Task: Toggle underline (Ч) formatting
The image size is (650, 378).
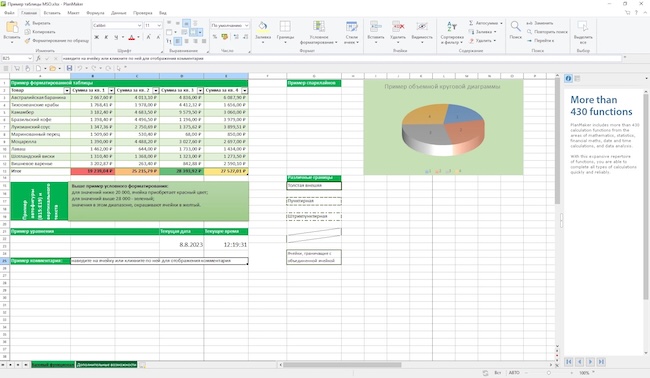Action: coord(116,37)
